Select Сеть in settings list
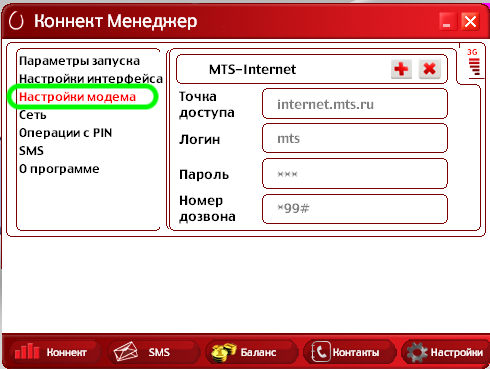490x369 pixels. click(33, 115)
